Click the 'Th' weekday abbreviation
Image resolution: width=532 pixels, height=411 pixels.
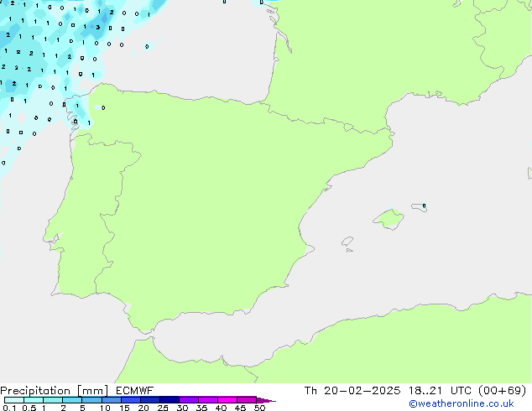click(x=310, y=391)
